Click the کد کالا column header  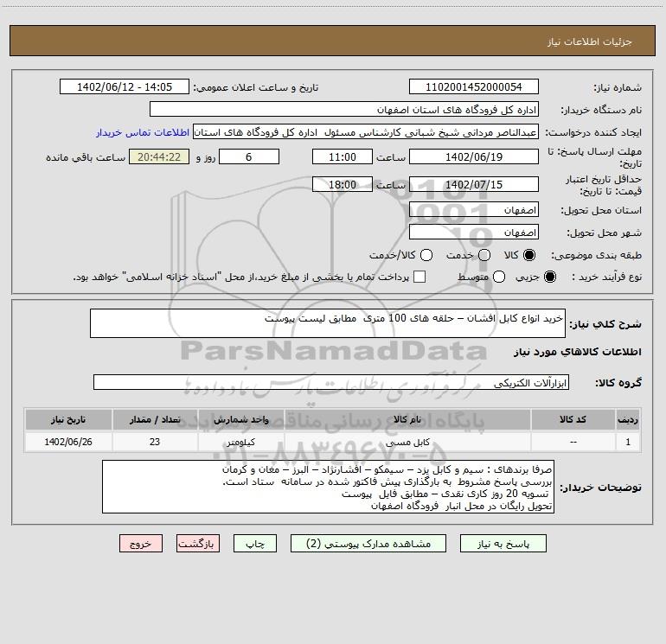coord(573,419)
